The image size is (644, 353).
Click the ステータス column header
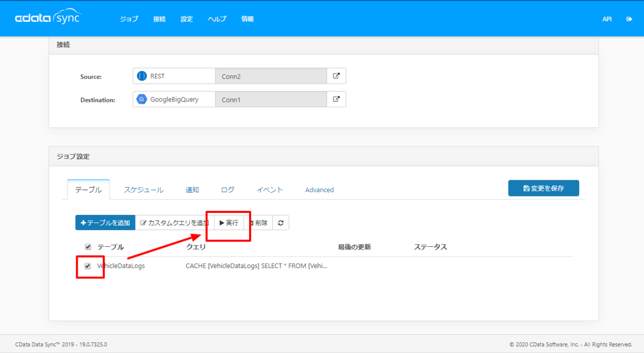pyautogui.click(x=430, y=247)
